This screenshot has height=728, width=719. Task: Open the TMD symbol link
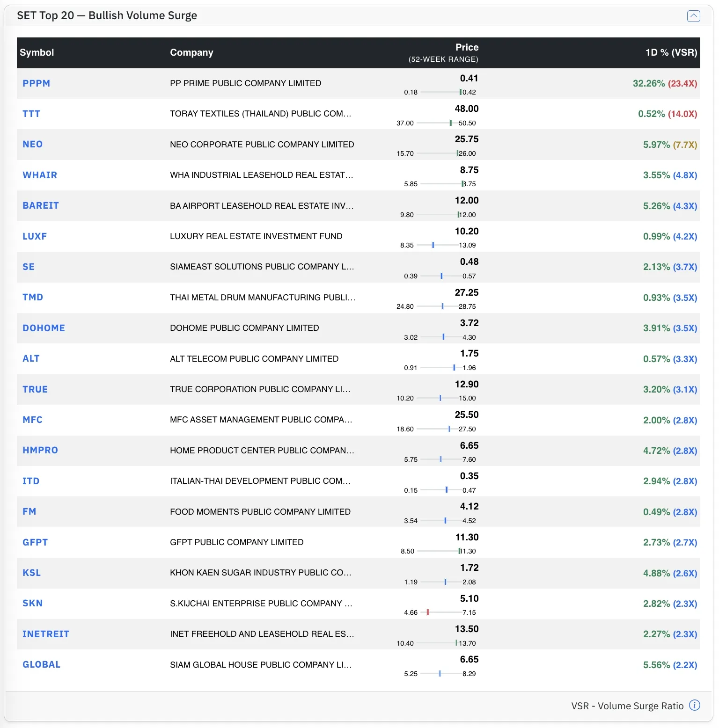[33, 297]
